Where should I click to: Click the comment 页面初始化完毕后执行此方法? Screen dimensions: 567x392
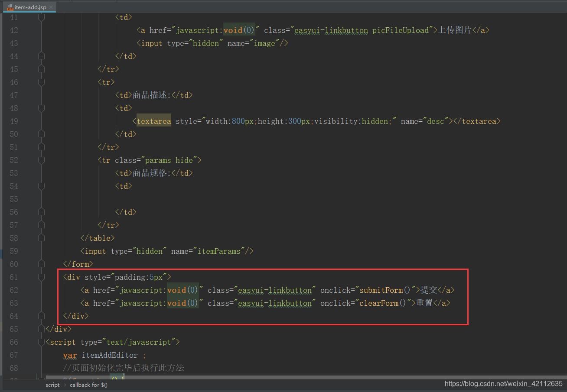124,368
